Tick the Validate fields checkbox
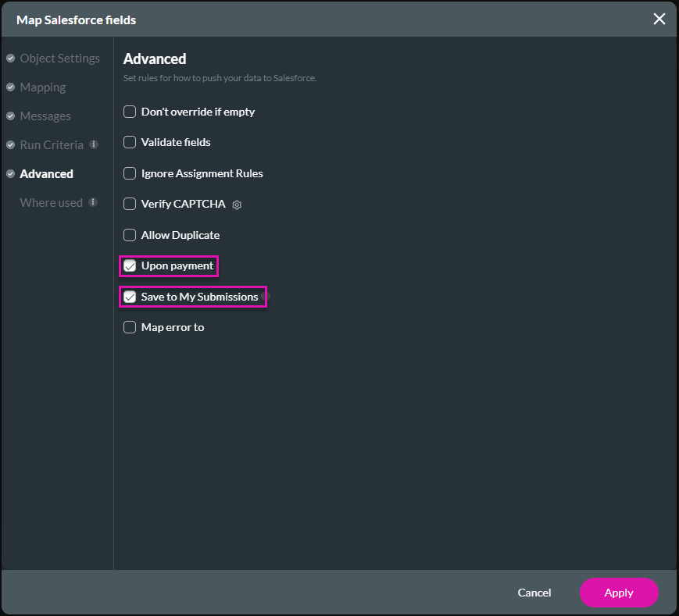The height and width of the screenshot is (616, 679). click(130, 142)
